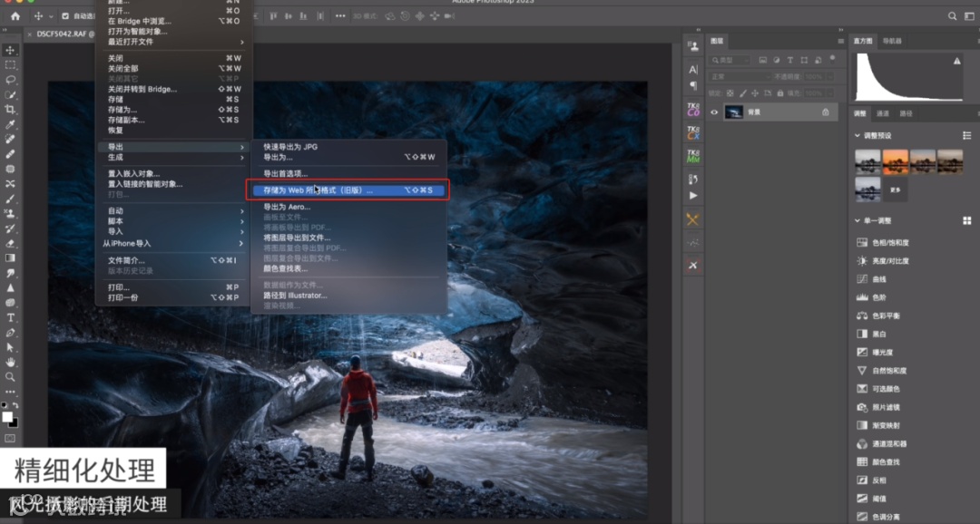Open the layer filter 类型 dropdown
Screen dimensions: 980x524
(730, 60)
